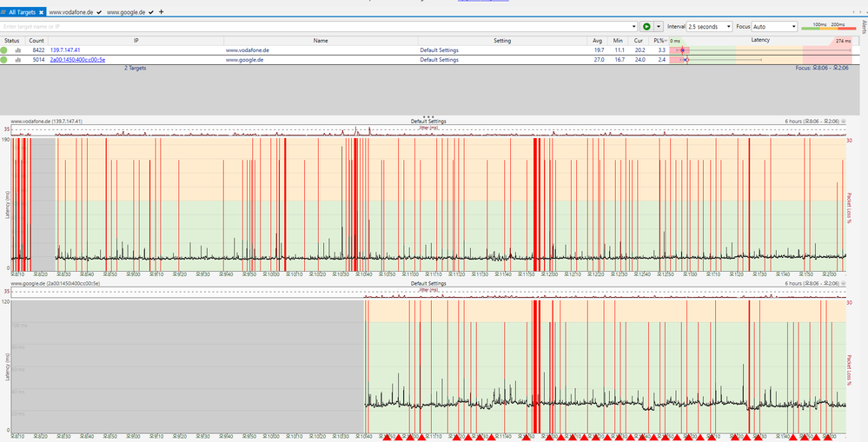This screenshot has height=442, width=868.
Task: Click google average value 27.0
Action: click(599, 60)
